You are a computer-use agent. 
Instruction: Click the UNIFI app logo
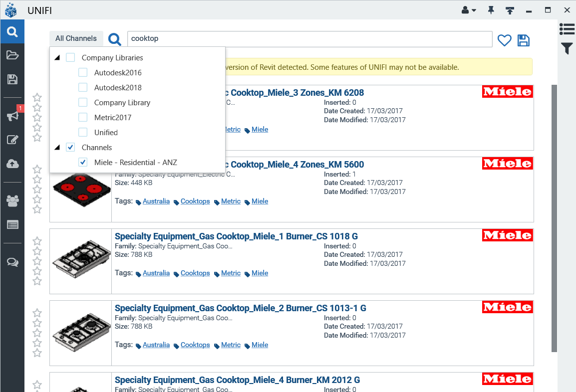click(x=11, y=10)
